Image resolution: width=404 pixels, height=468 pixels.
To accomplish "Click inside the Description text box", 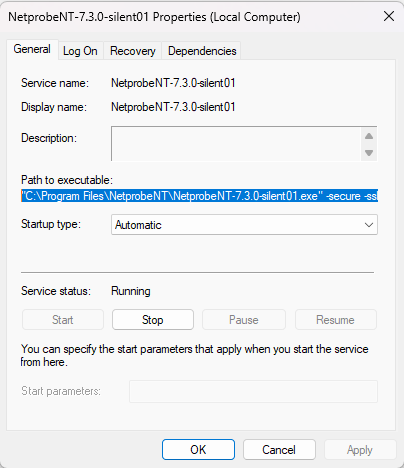I will click(236, 143).
